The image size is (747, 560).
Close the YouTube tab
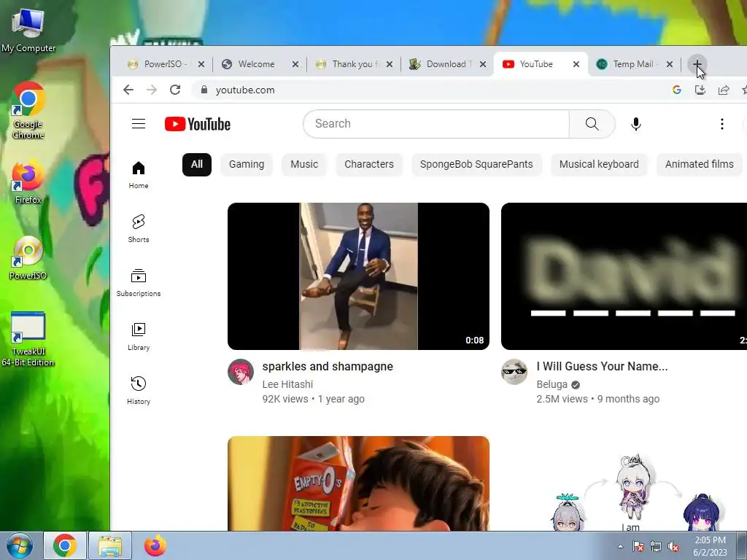pos(576,64)
